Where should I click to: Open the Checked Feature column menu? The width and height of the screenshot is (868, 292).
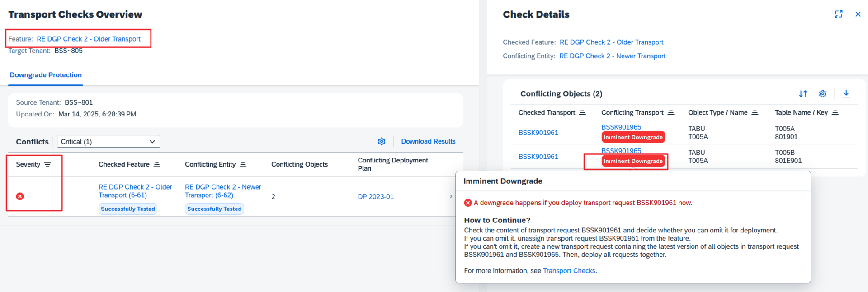coord(157,165)
